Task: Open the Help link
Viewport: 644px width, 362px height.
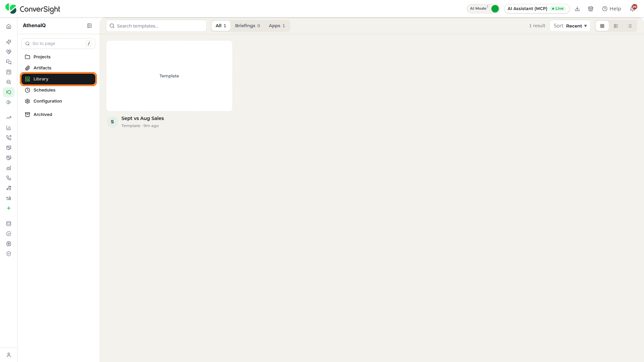Action: tap(611, 9)
